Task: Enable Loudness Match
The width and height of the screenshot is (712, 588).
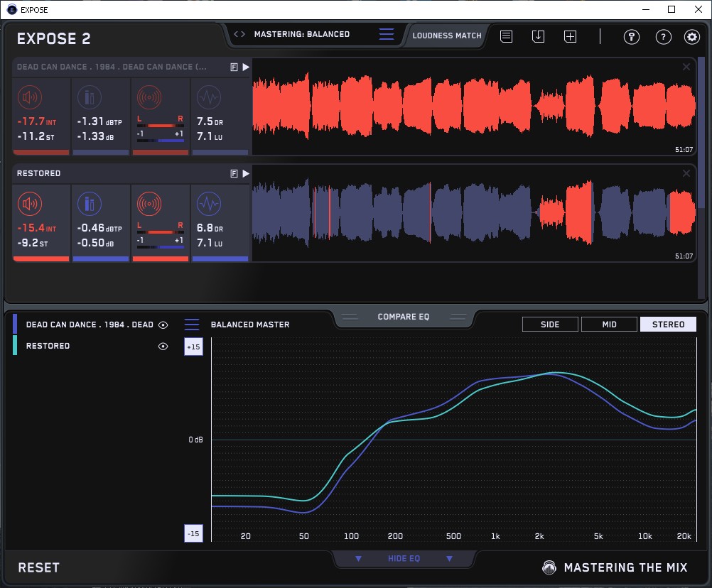Action: (447, 36)
